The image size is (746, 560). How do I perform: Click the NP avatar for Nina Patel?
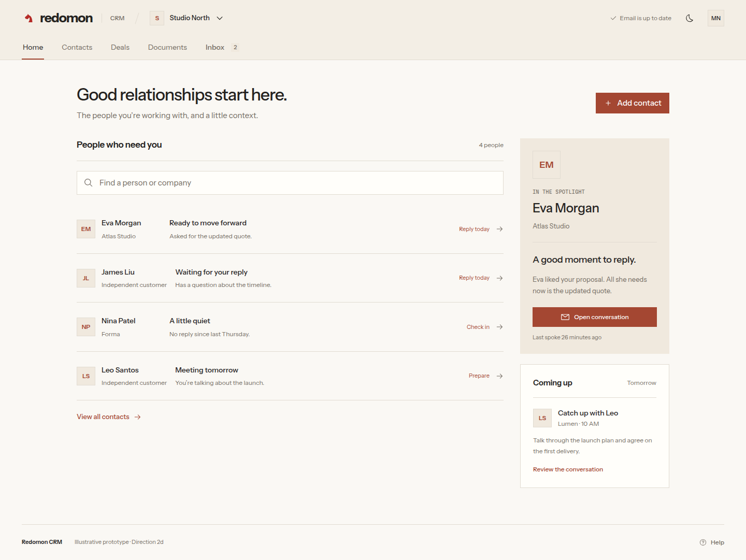[86, 327]
